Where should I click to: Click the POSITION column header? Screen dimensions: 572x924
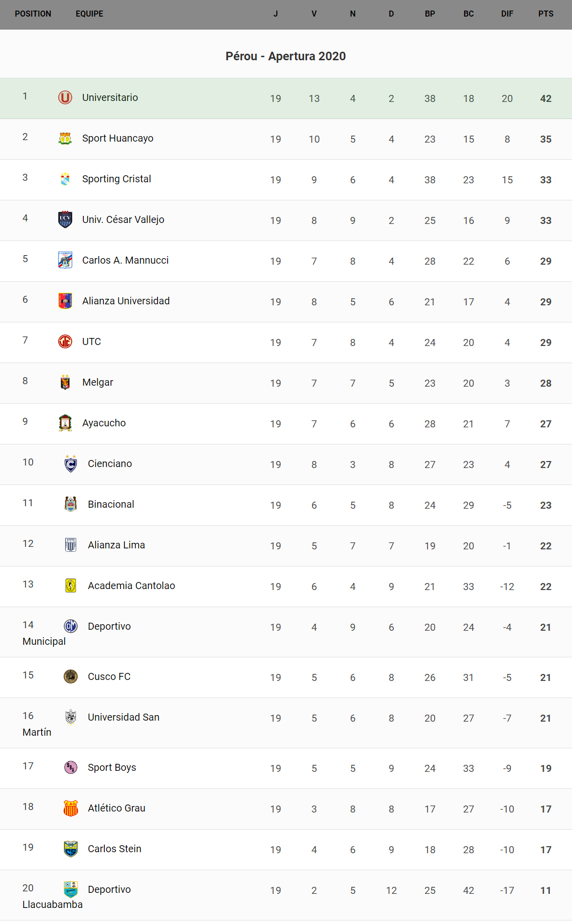coord(33,14)
